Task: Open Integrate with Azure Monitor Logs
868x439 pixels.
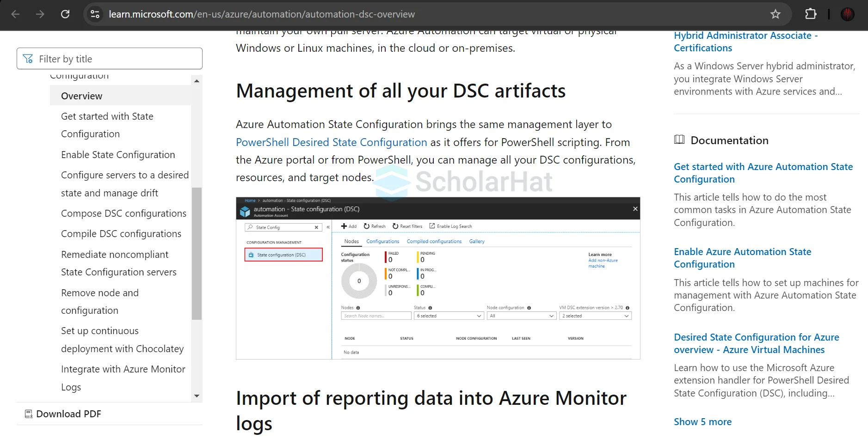Action: click(123, 378)
